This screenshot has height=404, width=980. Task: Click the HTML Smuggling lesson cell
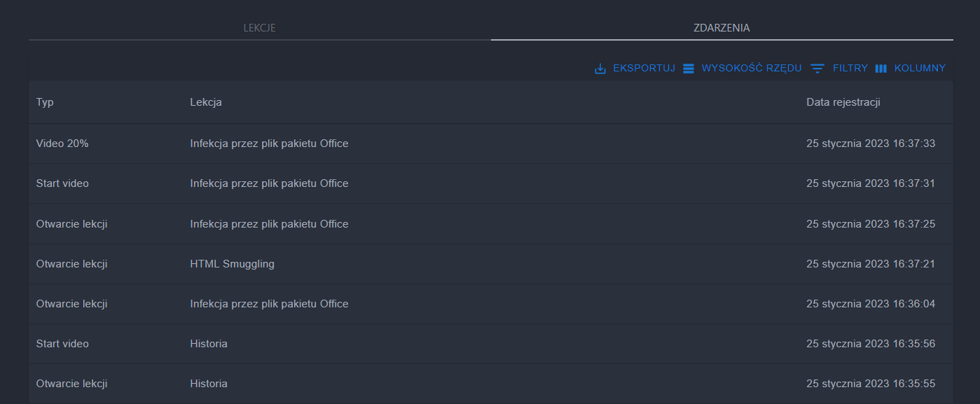coord(232,264)
